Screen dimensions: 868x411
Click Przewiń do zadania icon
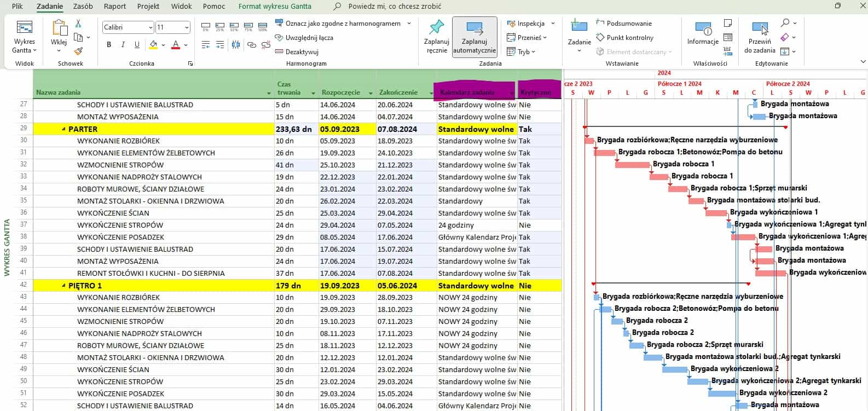coord(760,28)
